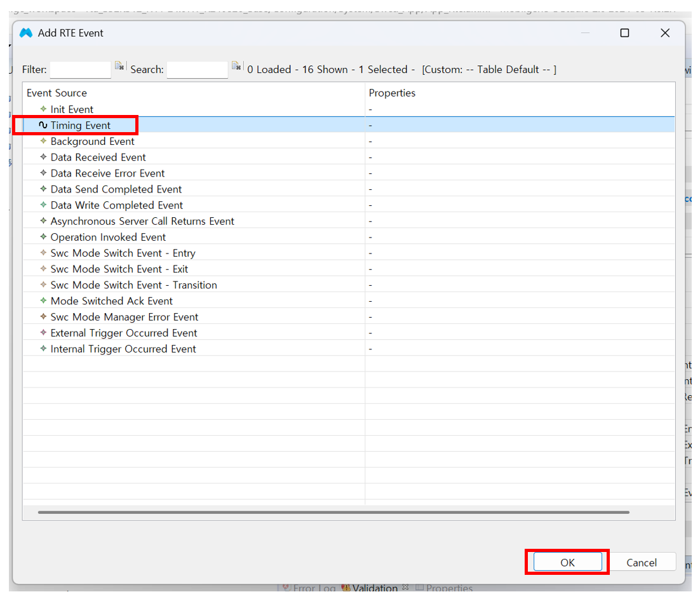Sort by Event Source column header

pos(57,93)
